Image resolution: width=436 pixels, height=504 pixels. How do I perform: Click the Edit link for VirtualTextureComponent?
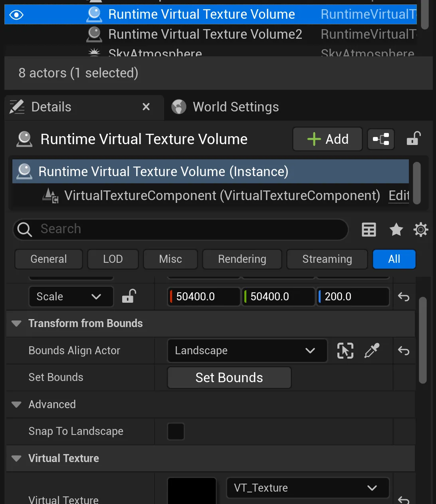click(x=399, y=195)
